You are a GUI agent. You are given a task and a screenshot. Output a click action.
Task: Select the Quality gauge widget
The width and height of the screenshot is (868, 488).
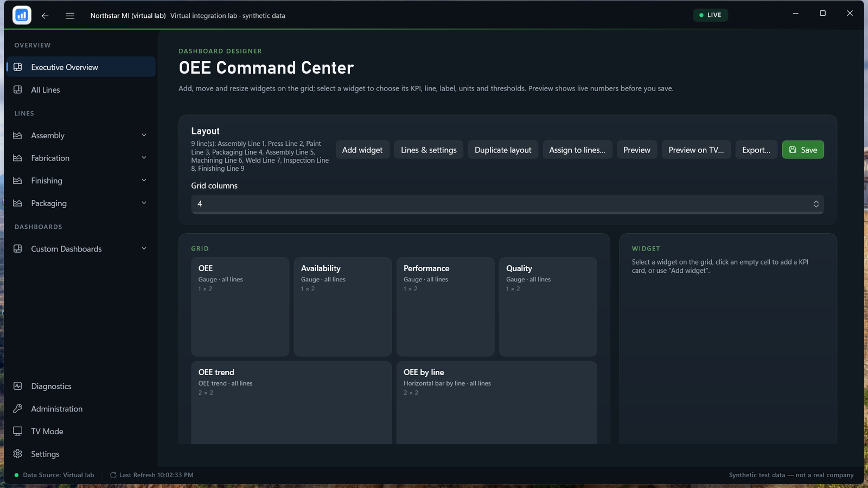point(548,306)
